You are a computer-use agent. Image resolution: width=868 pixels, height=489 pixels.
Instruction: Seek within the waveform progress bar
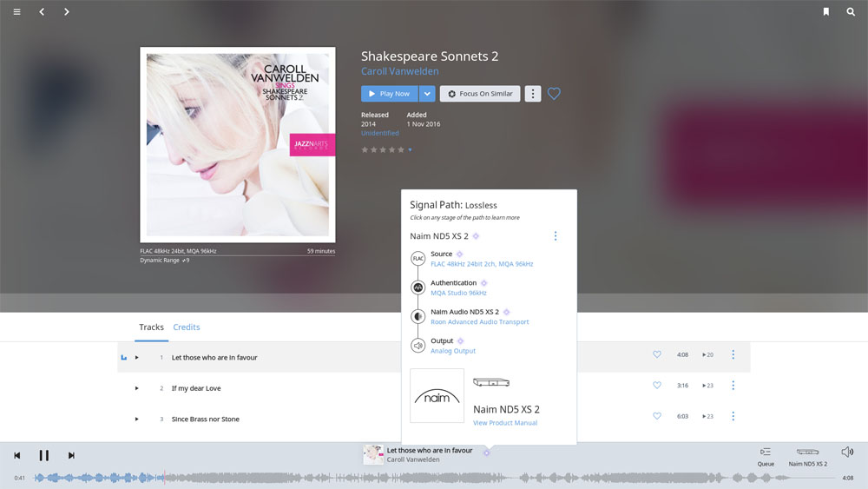434,478
